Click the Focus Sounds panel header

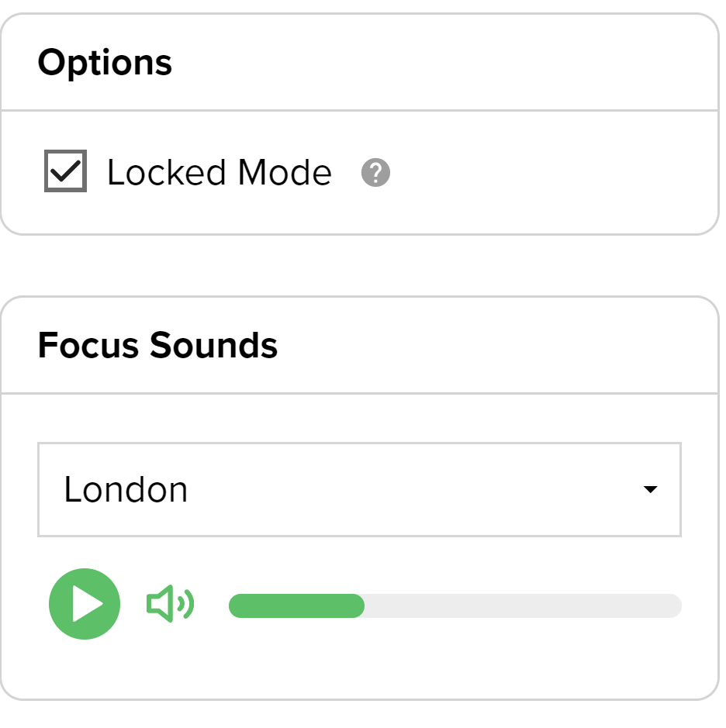pos(157,345)
